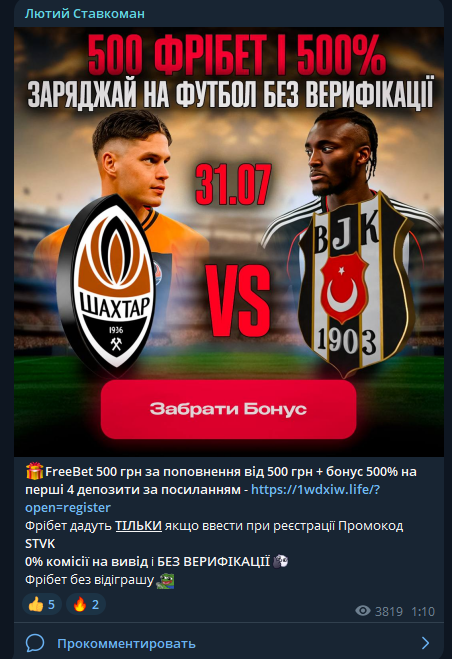Click the fire emoji icon
Viewport: 452px width, 659px height.
tap(79, 605)
